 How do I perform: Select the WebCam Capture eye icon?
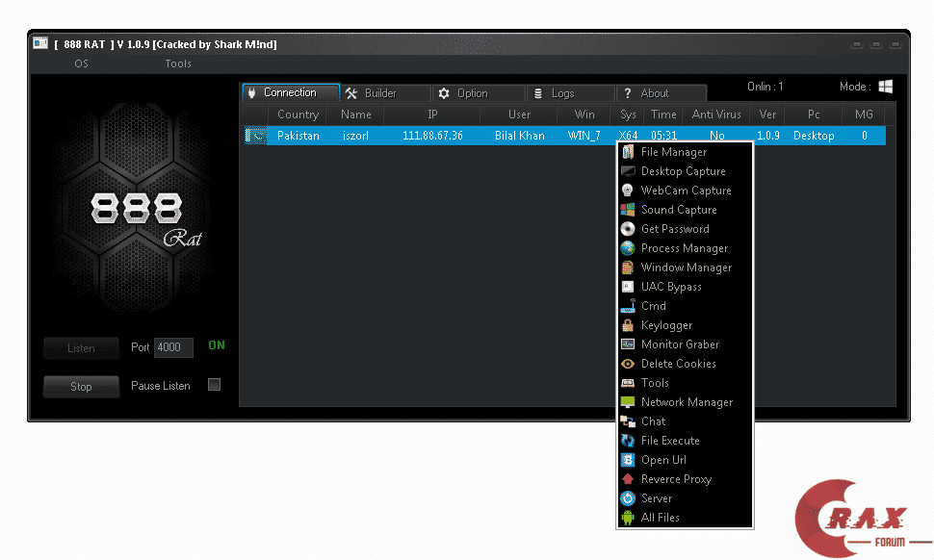pyautogui.click(x=628, y=190)
